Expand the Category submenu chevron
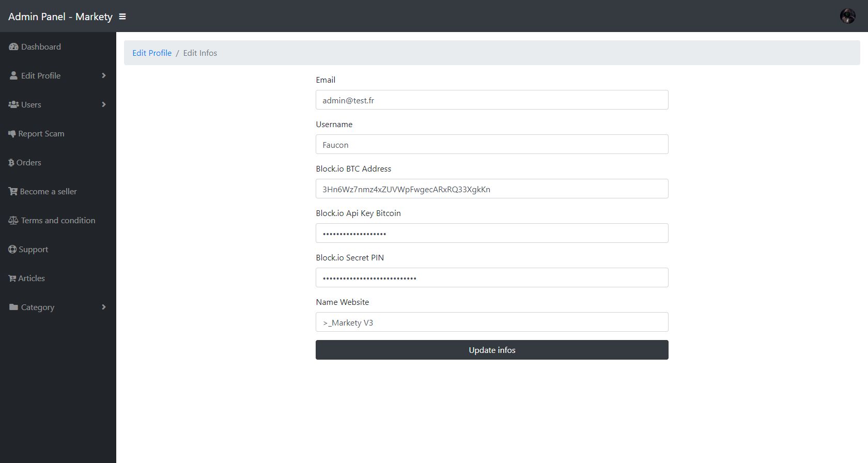Screen dimensions: 868x463 coord(104,307)
